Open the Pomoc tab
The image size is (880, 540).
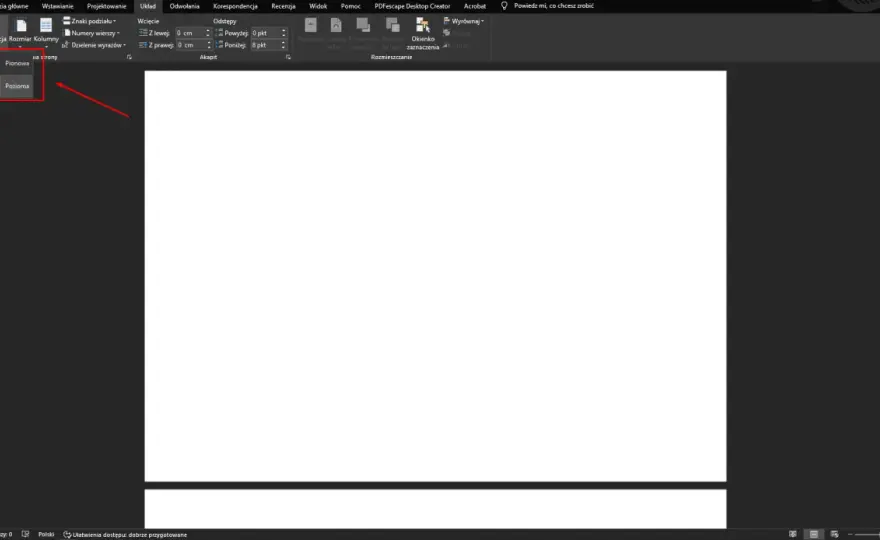351,6
